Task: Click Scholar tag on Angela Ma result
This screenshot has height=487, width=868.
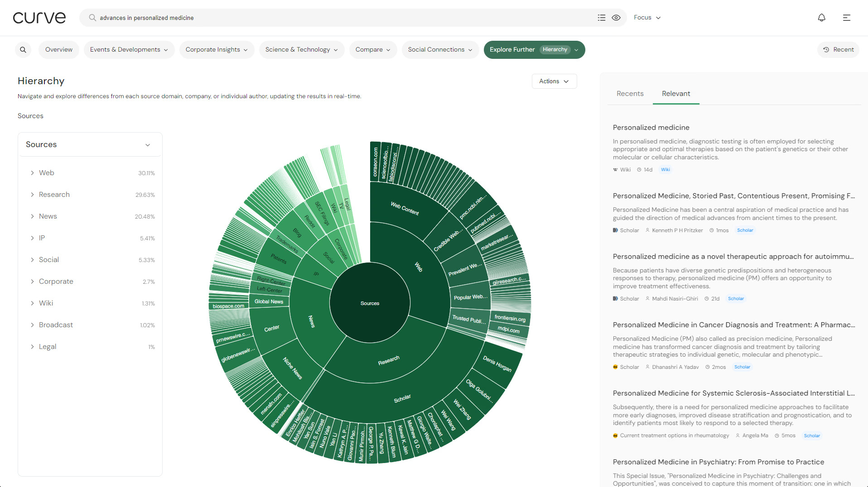Action: pos(812,436)
